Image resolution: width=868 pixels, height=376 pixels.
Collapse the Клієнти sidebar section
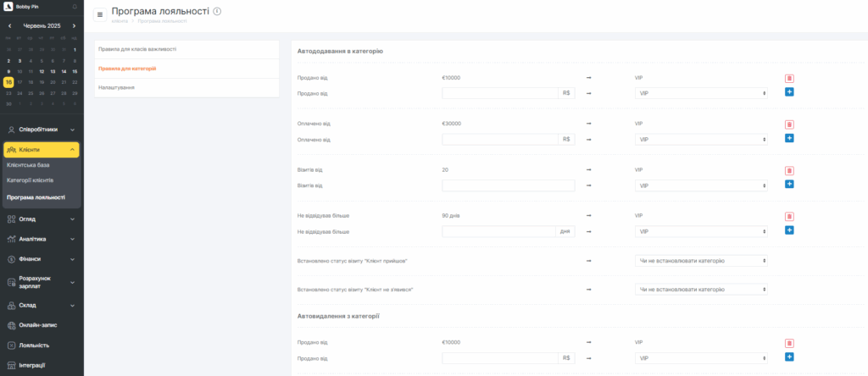42,150
